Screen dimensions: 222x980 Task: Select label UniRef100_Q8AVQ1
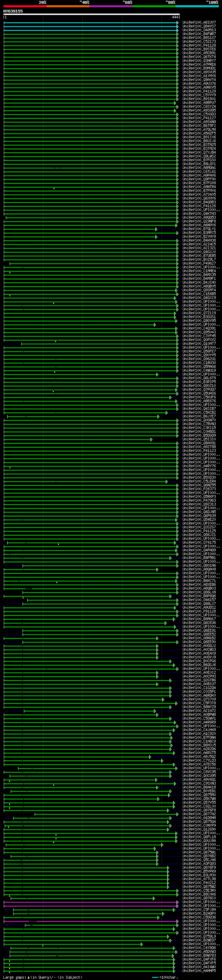(199, 443)
